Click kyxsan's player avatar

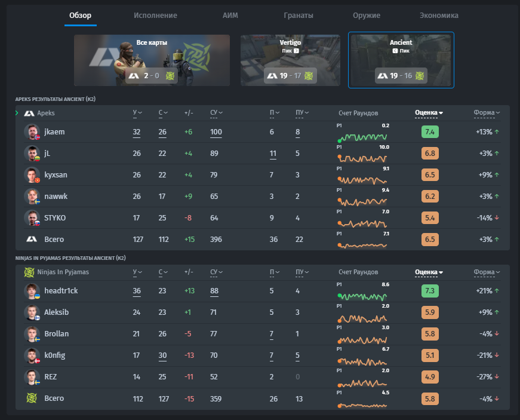point(32,175)
